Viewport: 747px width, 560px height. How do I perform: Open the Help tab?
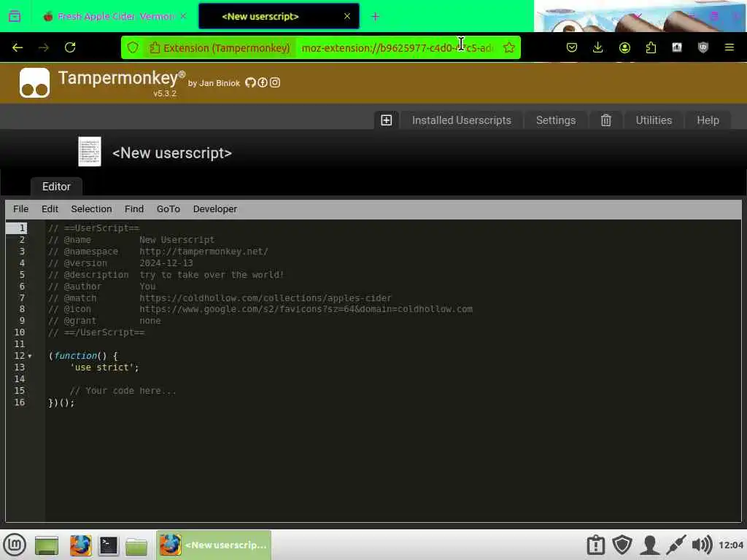point(708,120)
